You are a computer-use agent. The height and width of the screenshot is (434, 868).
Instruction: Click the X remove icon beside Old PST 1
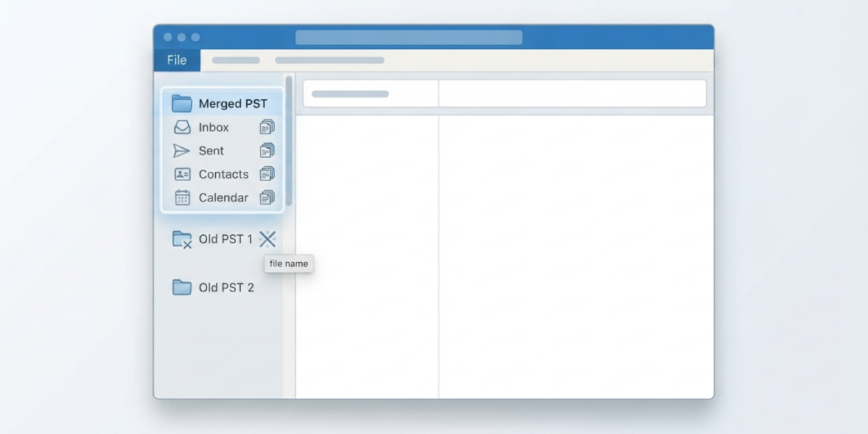[x=268, y=239]
